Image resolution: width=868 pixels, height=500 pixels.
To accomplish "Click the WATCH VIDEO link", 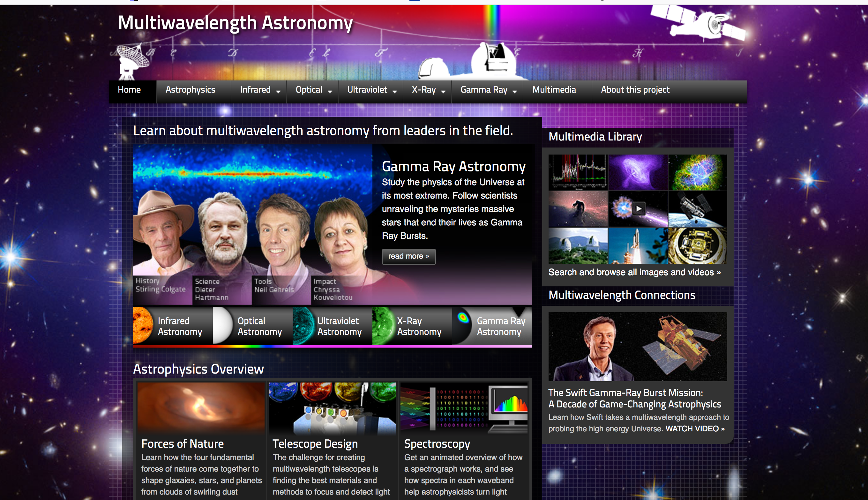I will pyautogui.click(x=695, y=428).
